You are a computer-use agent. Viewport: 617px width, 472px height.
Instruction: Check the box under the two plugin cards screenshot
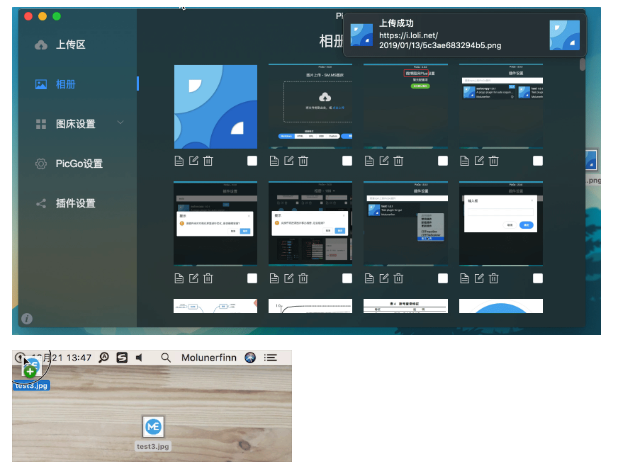coord(538,161)
